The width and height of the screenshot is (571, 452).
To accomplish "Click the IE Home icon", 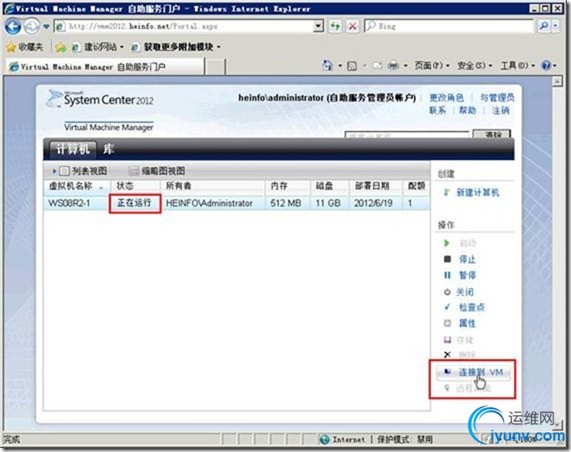I will [x=328, y=66].
